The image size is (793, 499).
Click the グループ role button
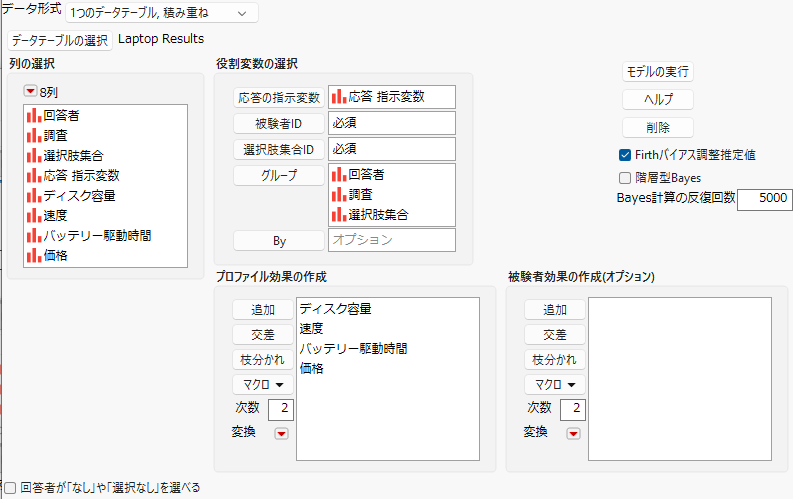(x=279, y=175)
